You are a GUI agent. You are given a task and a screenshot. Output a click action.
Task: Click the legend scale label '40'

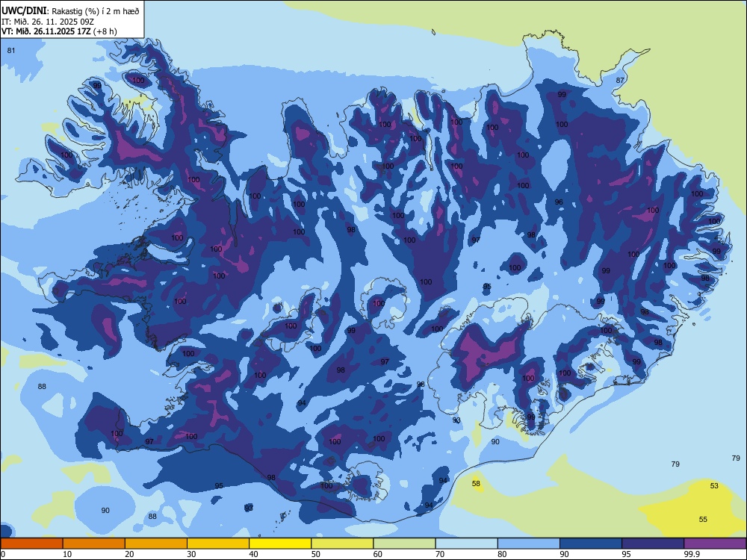tap(254, 554)
